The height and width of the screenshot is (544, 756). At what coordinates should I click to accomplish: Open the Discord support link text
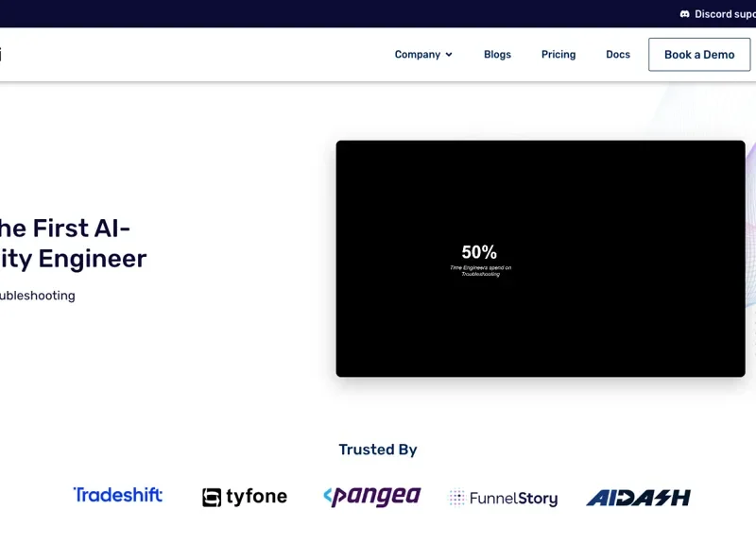click(x=726, y=14)
